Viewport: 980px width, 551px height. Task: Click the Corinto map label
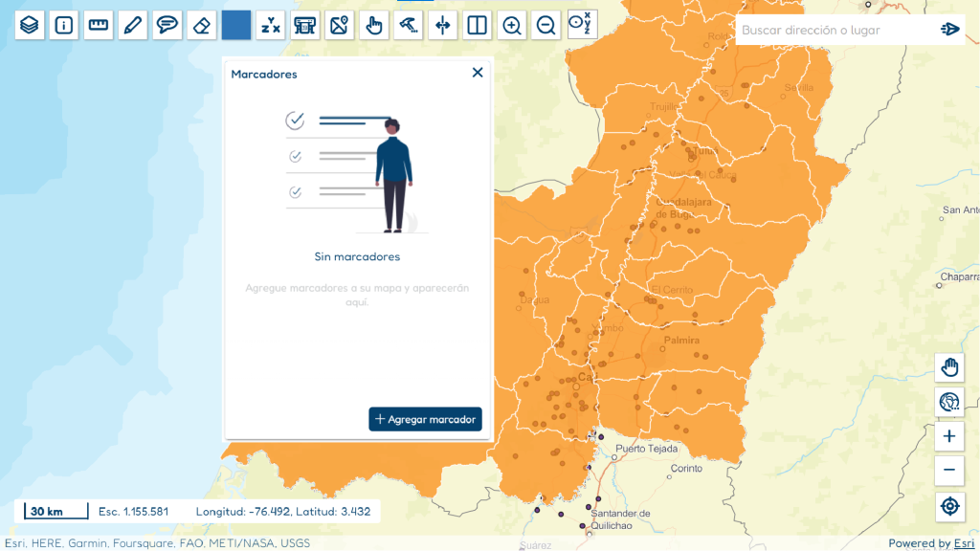[686, 469]
